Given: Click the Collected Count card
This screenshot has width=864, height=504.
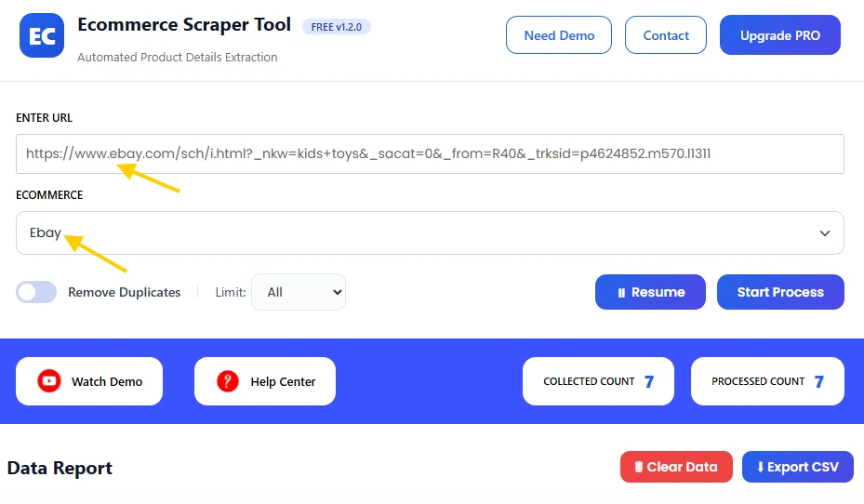Looking at the screenshot, I should point(598,381).
